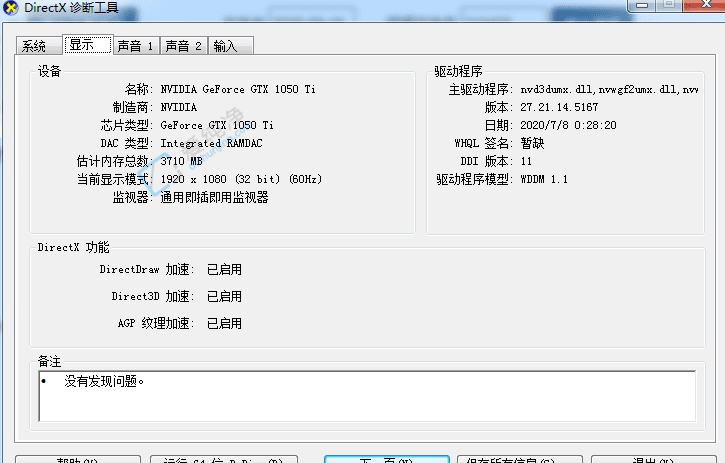
Task: Click the WDDM 1.1 driver model value
Action: [x=544, y=179]
